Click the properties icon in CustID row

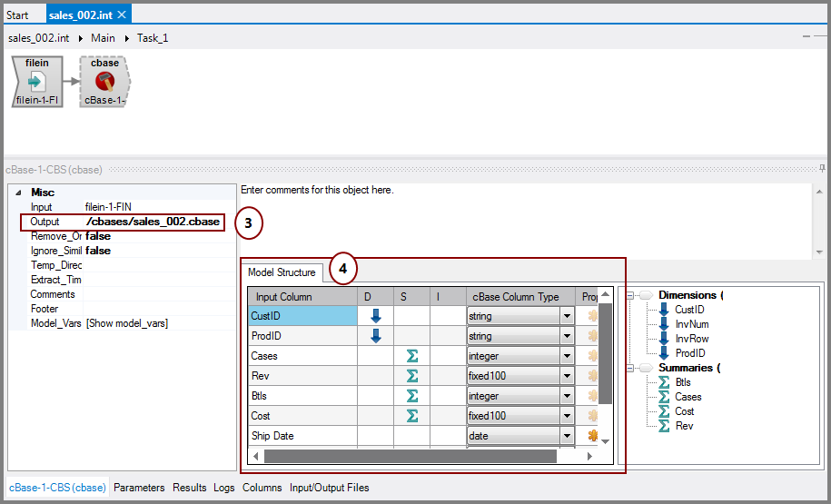point(592,316)
